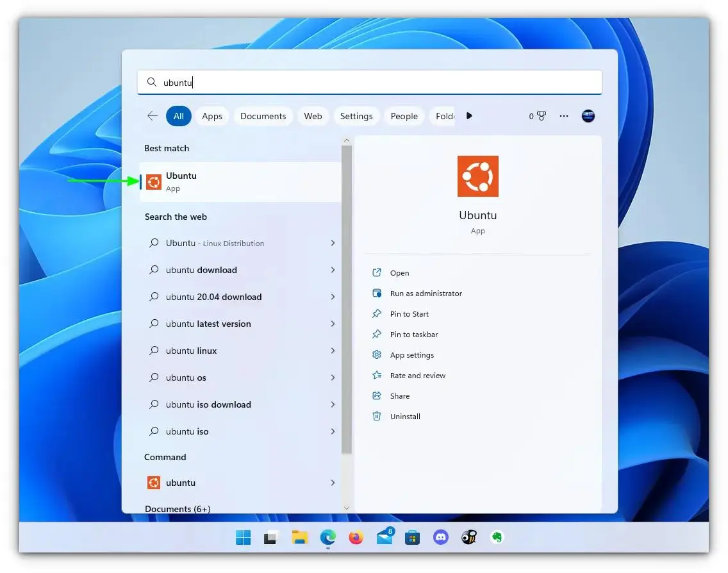The image size is (728, 573).
Task: Select the All filter tab
Action: pyautogui.click(x=179, y=116)
